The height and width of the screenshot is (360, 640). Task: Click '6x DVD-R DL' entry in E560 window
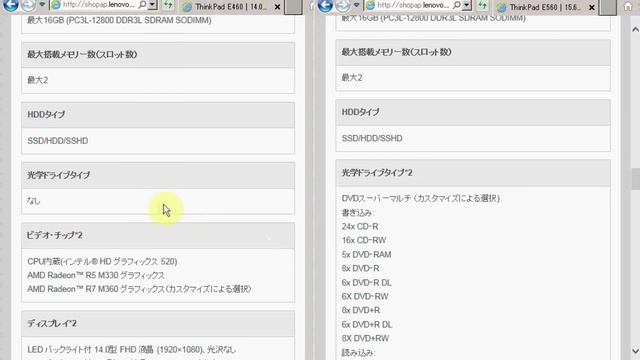366,283
